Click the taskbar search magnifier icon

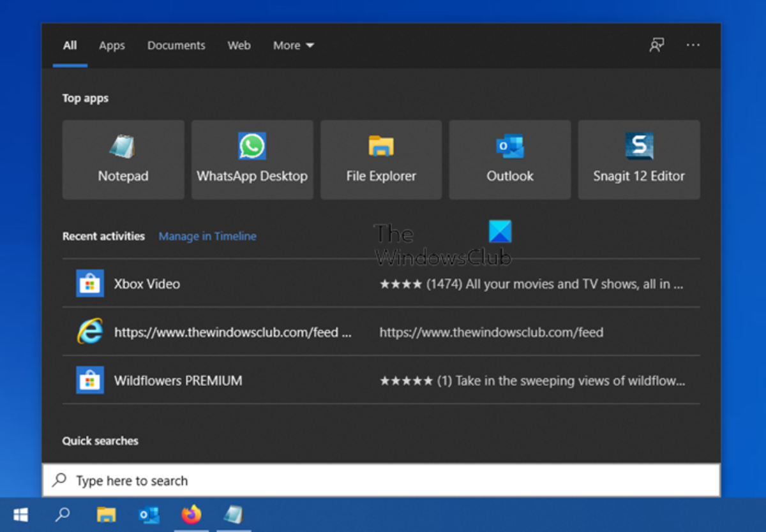pyautogui.click(x=63, y=515)
